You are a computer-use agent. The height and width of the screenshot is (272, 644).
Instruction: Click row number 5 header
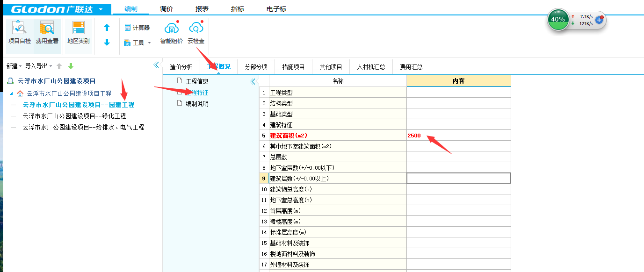point(264,136)
